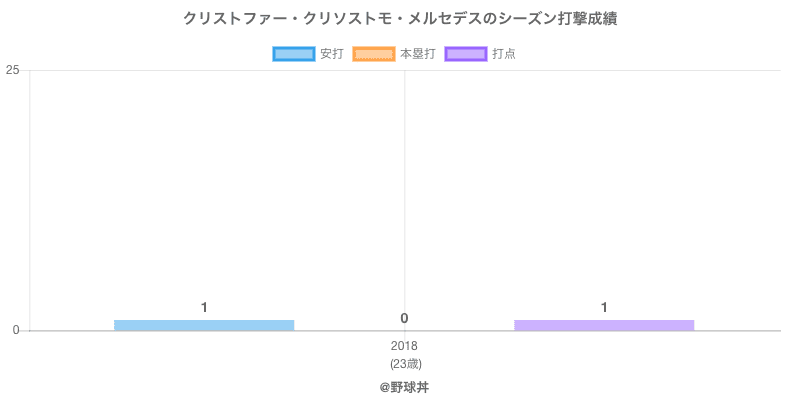Click the value 1 above the purple bar

pos(604,307)
